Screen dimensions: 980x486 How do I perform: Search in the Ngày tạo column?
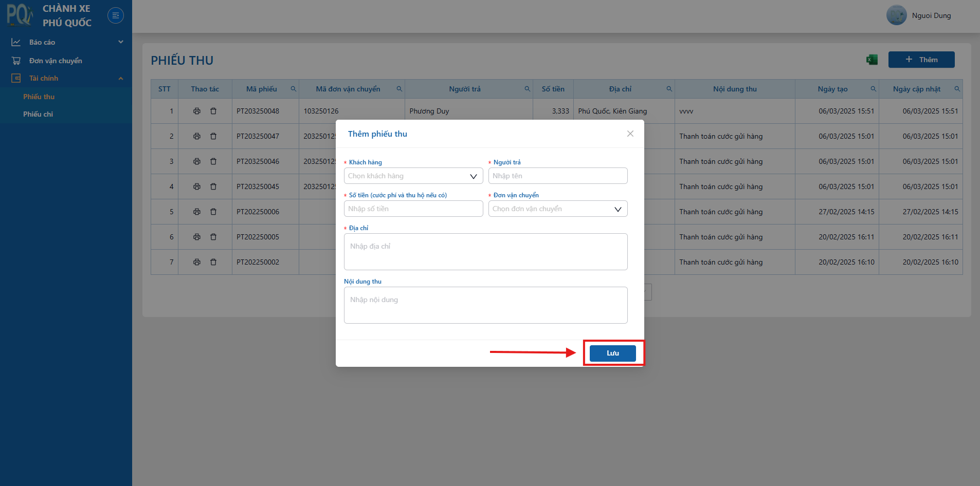pos(873,89)
